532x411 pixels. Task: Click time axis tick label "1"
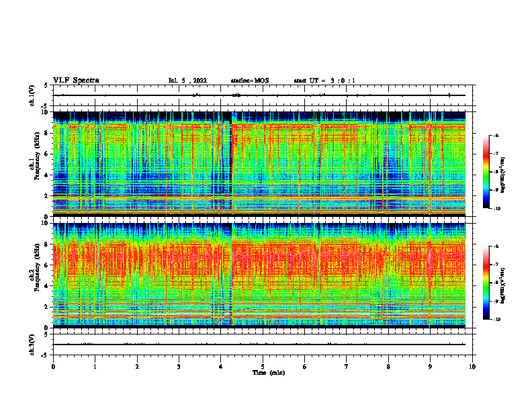(x=95, y=367)
